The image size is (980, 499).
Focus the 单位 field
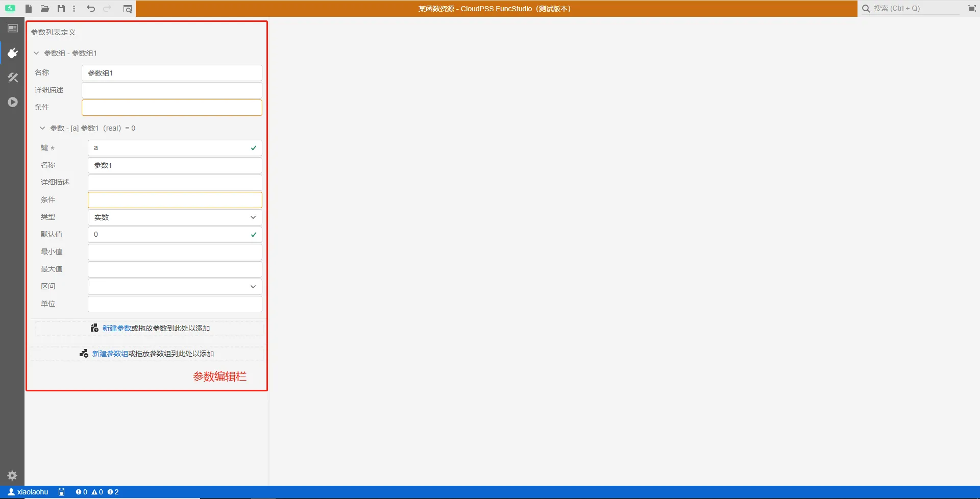tap(175, 304)
